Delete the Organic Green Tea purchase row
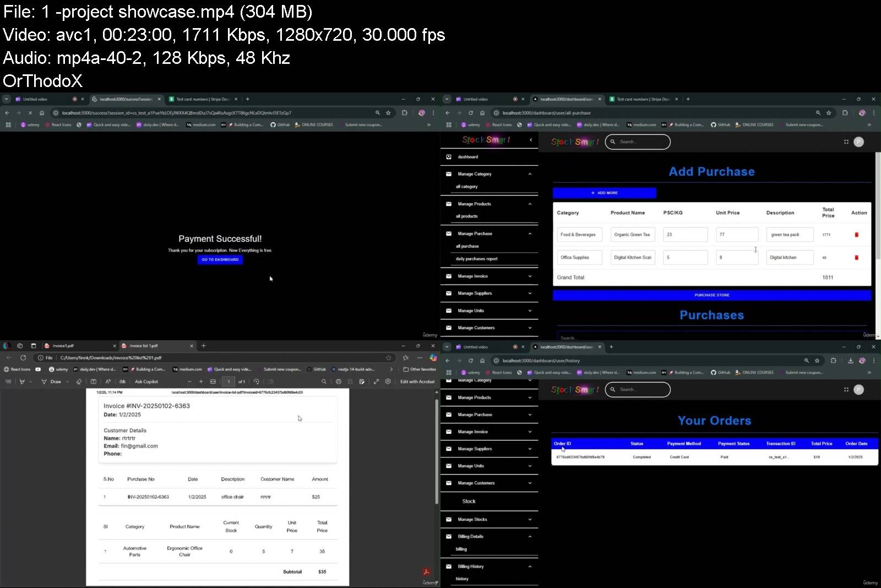 click(856, 235)
